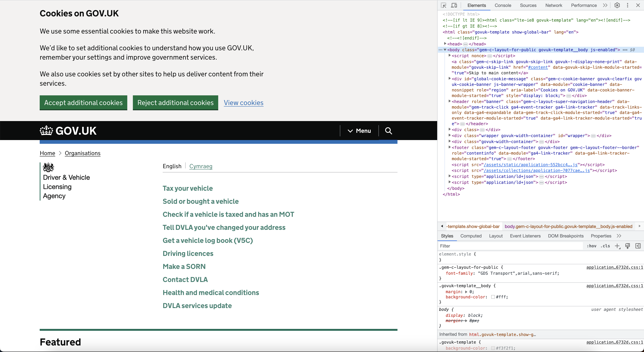The height and width of the screenshot is (352, 644).
Task: Open actions ellipsis beside the body element
Action: [441, 50]
